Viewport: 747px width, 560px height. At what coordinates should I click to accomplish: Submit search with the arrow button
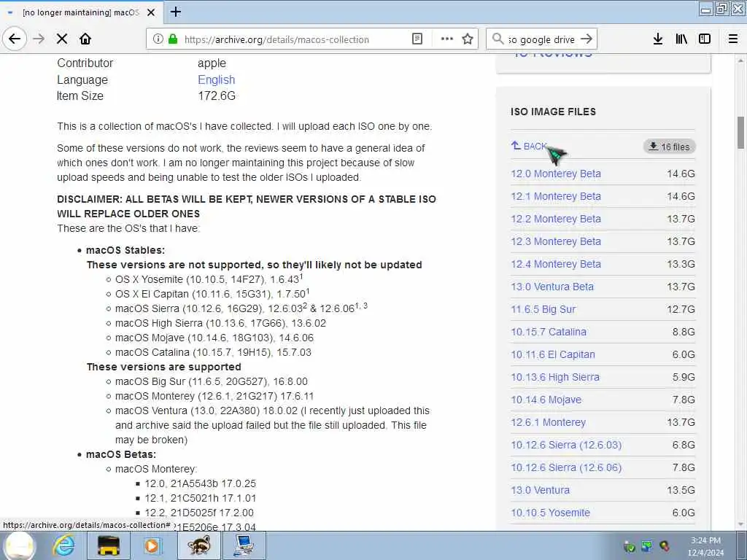point(587,39)
